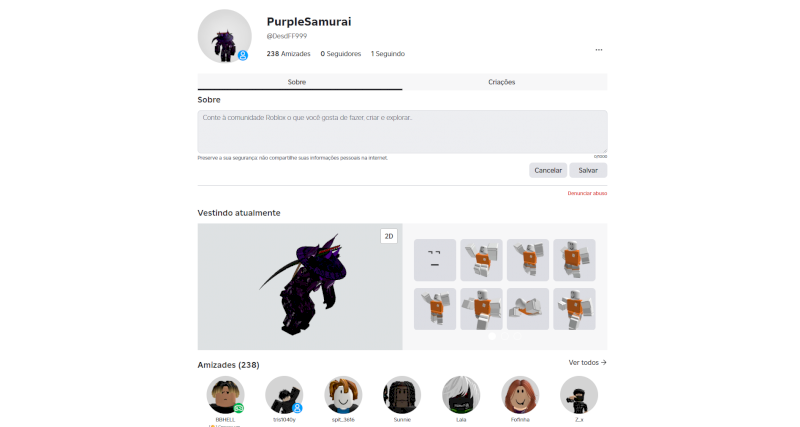Switch avatar preview to 2D
Screen dimensions: 800x427
[389, 236]
